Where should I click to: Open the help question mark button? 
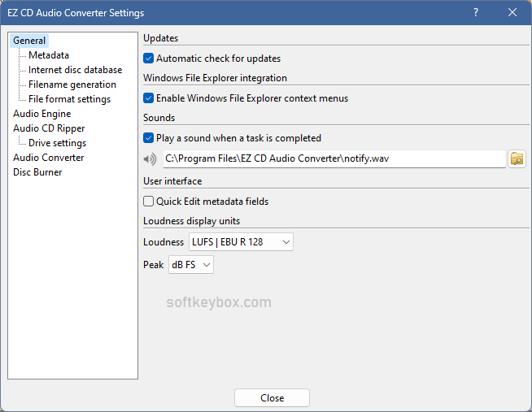coord(476,12)
